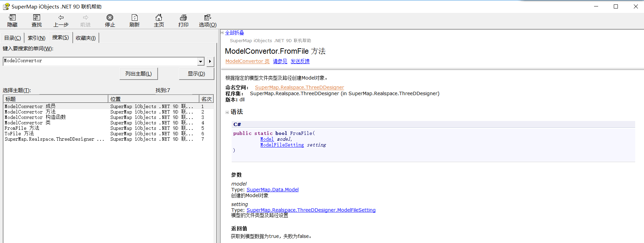
Task: Select the 'ModelConvertor 构造函数' result row
Action: tap(108, 117)
